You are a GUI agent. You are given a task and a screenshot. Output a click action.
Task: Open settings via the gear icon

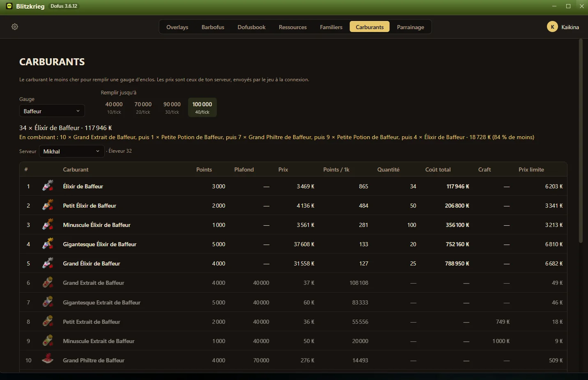click(x=15, y=27)
